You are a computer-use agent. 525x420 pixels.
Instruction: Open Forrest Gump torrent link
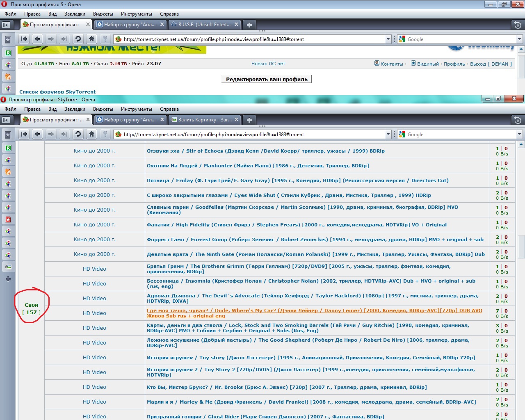(x=315, y=240)
